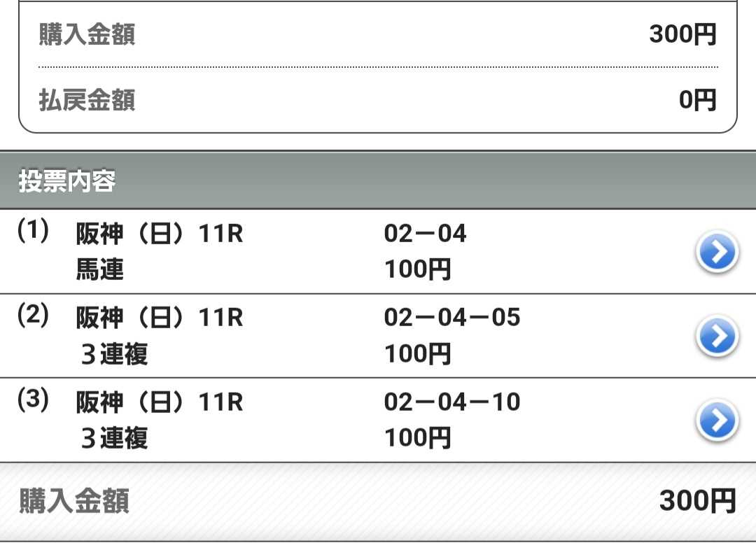Tap the 0円 payout amount

[x=697, y=101]
